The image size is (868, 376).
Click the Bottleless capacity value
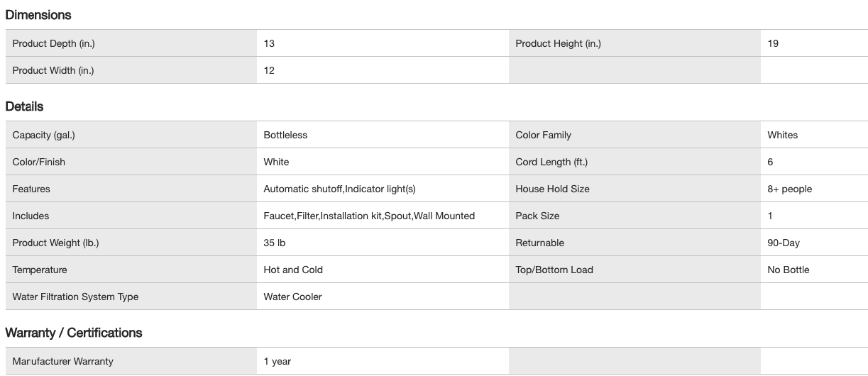pos(285,135)
